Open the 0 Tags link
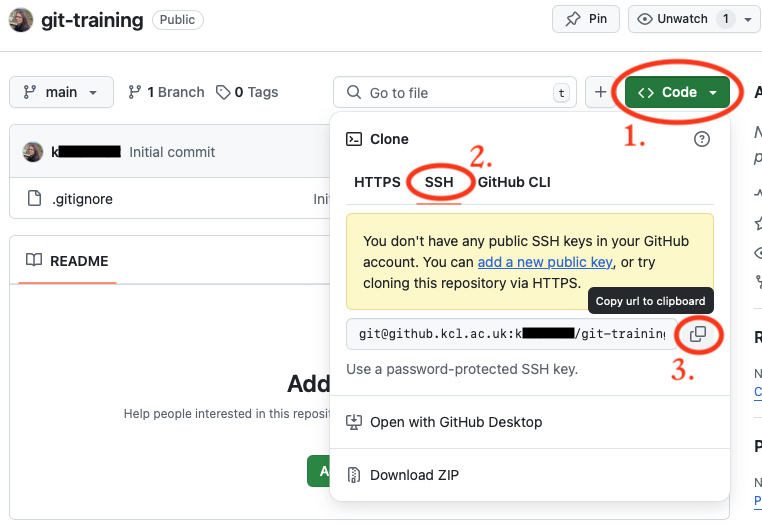Viewport: 762px width, 524px height. [247, 92]
